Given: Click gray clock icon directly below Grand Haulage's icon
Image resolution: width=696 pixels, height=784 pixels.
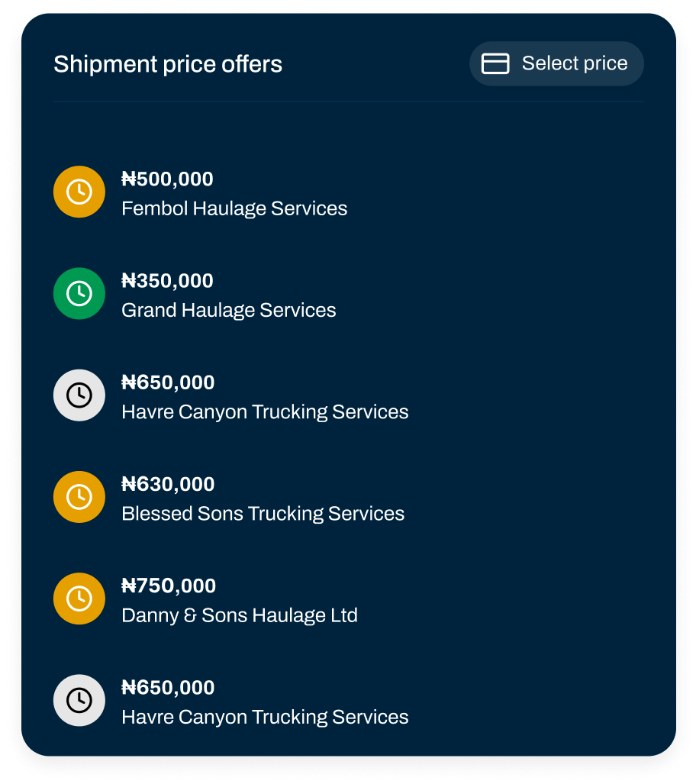Looking at the screenshot, I should 79,395.
